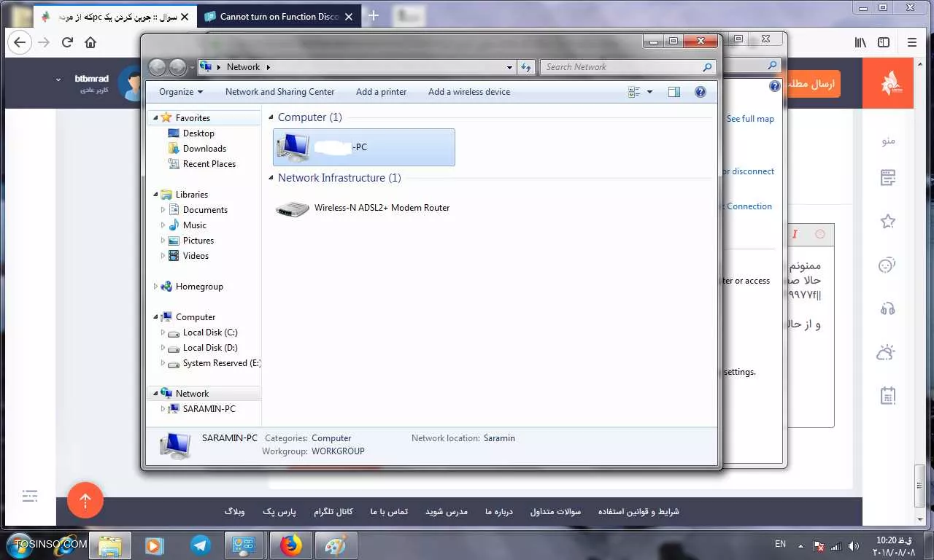This screenshot has height=560, width=934.
Task: Collapse the Favorites tree node
Action: [x=155, y=118]
